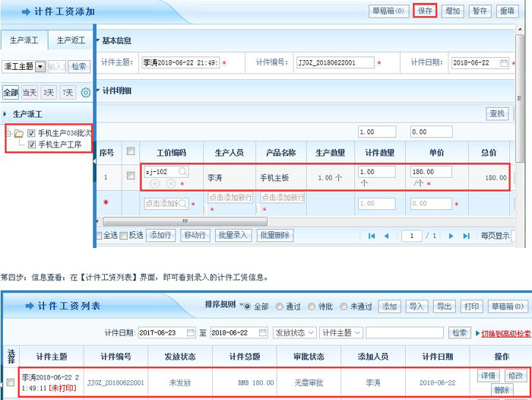Click the 切换到高级检索 link

[505, 333]
